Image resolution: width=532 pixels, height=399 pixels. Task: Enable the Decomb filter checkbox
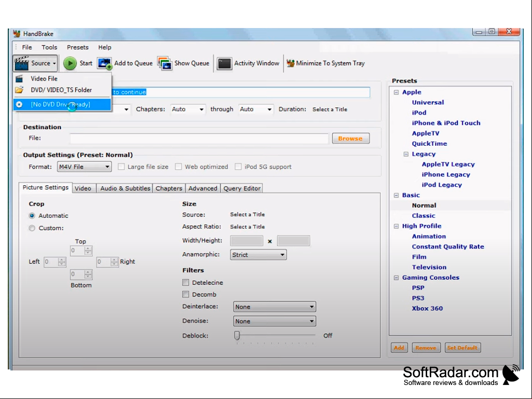click(x=186, y=294)
